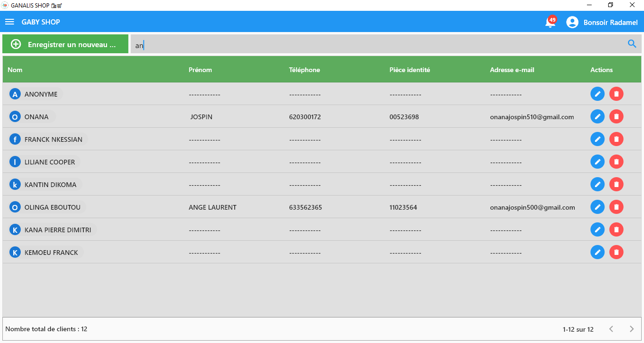Select the KANTIN DIKOMA name chip
This screenshot has height=343, width=644.
(45, 185)
